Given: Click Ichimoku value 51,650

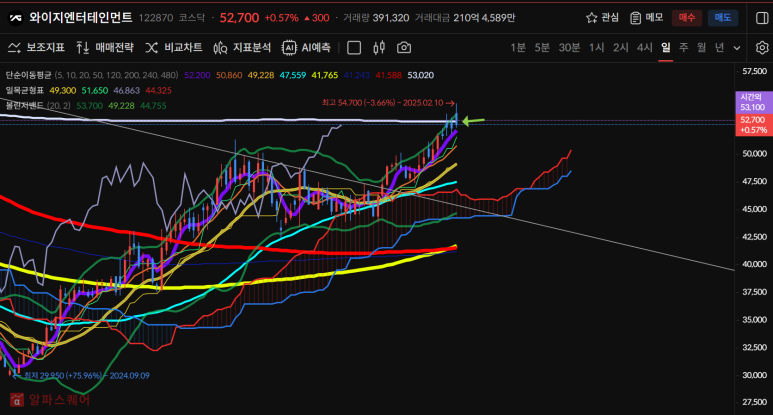Looking at the screenshot, I should (95, 91).
